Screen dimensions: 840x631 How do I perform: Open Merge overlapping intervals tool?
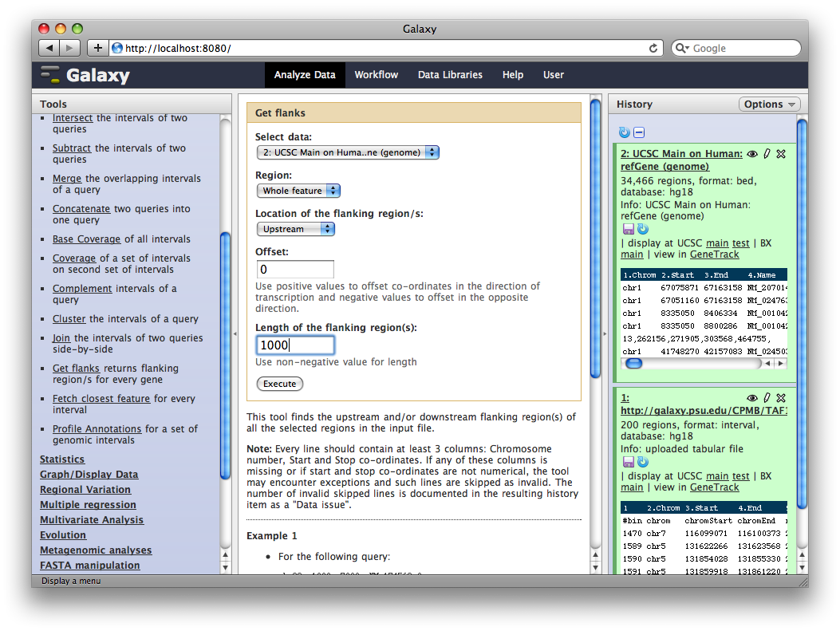point(67,179)
